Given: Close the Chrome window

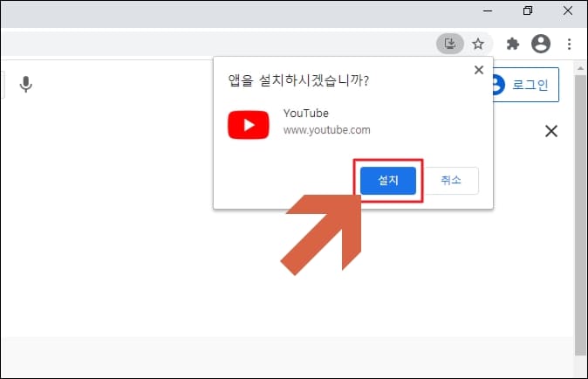Looking at the screenshot, I should pos(568,10).
